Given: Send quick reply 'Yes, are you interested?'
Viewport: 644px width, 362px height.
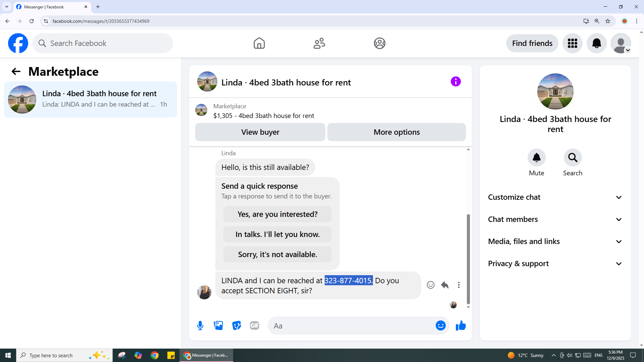Looking at the screenshot, I should pos(277,214).
